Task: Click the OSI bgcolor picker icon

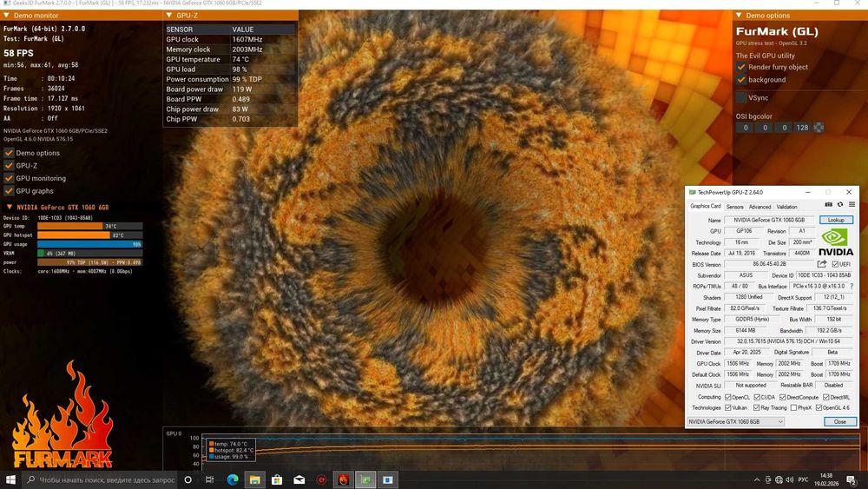Action: tap(819, 128)
